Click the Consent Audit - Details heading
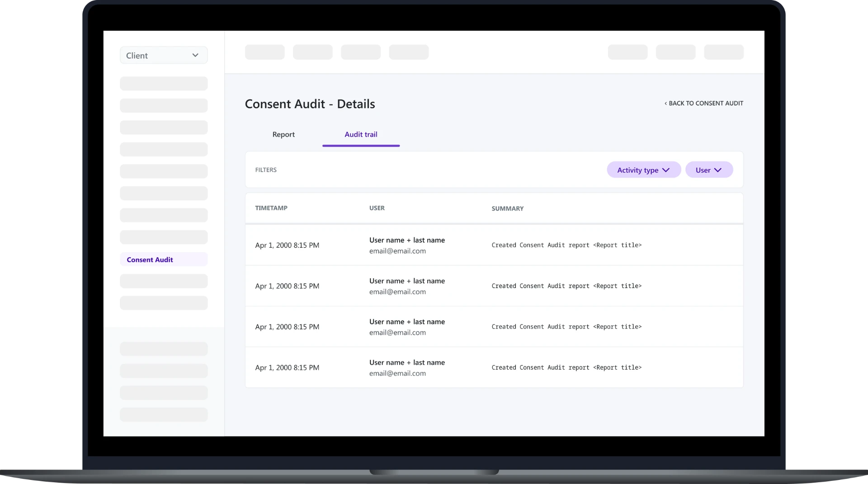 (x=310, y=104)
